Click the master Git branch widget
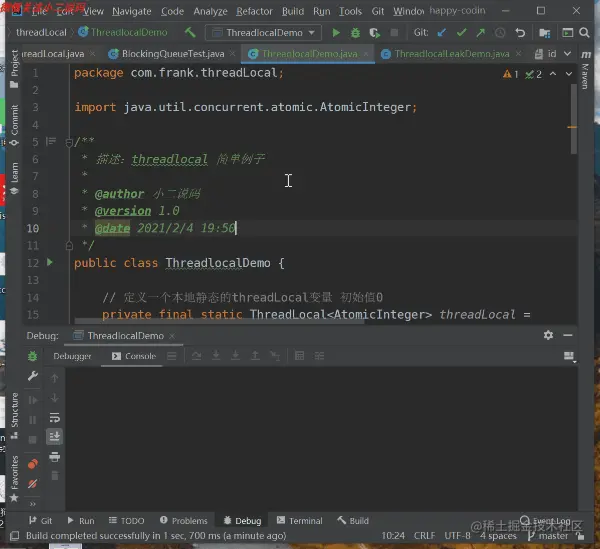The width and height of the screenshot is (600, 549). (x=548, y=536)
